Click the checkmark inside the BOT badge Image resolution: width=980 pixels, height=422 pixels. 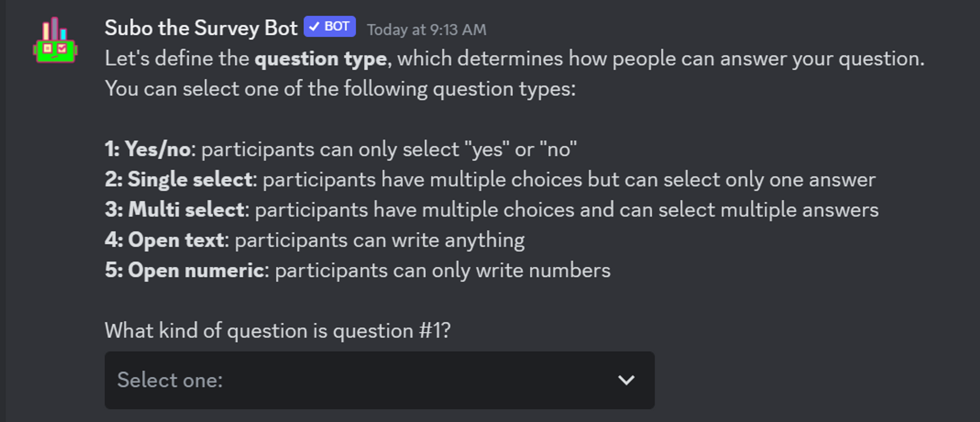tap(314, 26)
